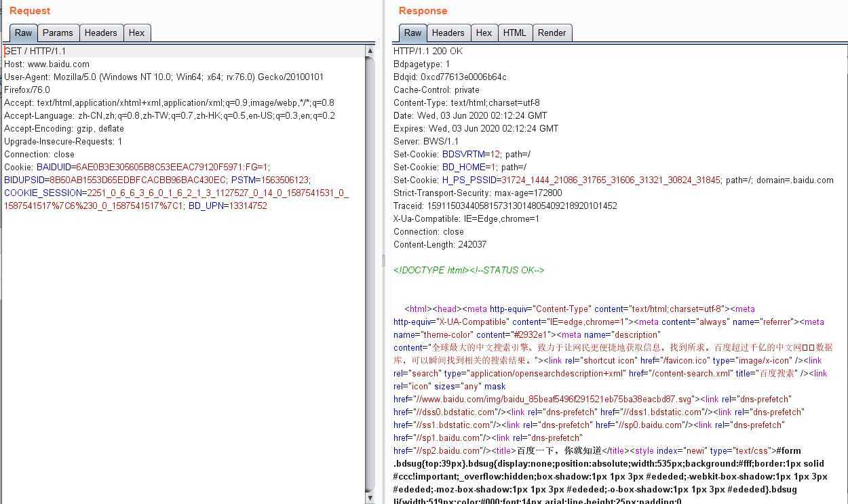Click the Set-Cookie BD_HOME=1 line
Viewport: 848px width, 504px height.
pos(460,167)
